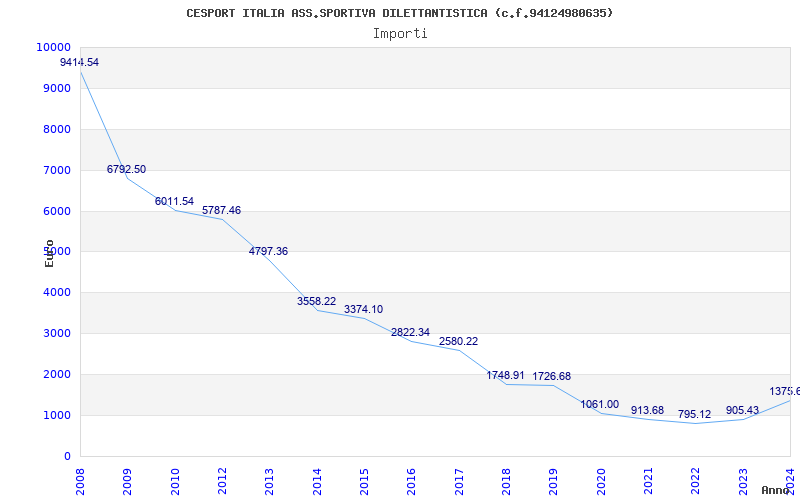Click the 7000 y-axis tick
800x500 pixels.
[57, 170]
